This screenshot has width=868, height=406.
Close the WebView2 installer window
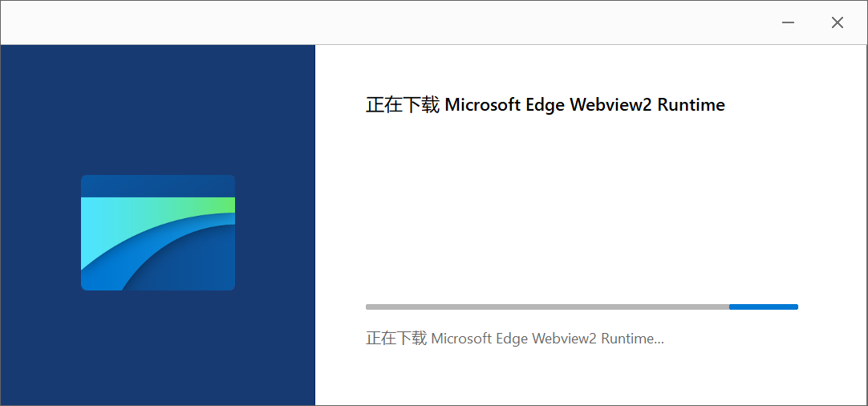837,22
